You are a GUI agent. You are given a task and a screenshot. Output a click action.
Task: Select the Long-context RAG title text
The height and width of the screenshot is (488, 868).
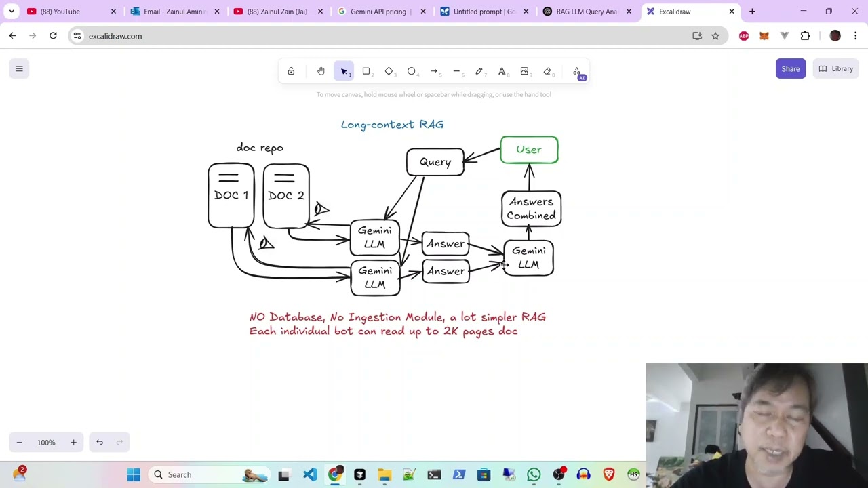click(392, 125)
